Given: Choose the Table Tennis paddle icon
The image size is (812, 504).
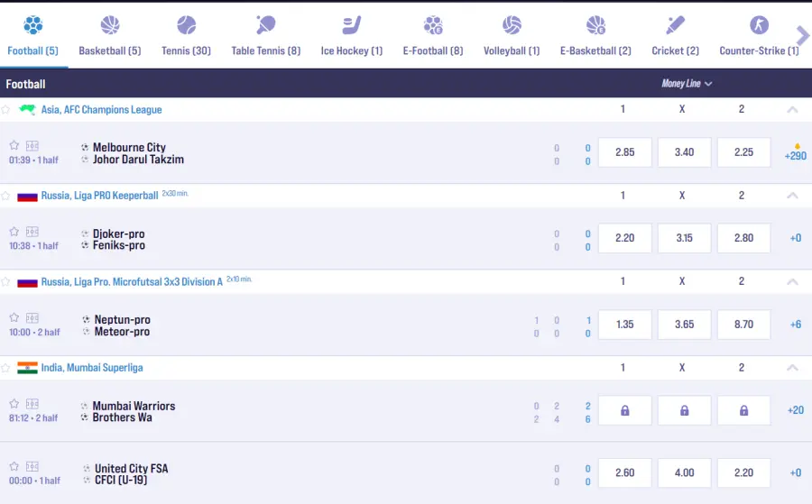Looking at the screenshot, I should tap(265, 25).
